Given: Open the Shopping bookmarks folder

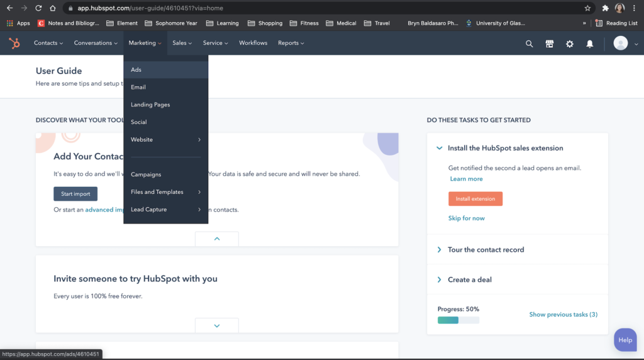Looking at the screenshot, I should click(265, 23).
